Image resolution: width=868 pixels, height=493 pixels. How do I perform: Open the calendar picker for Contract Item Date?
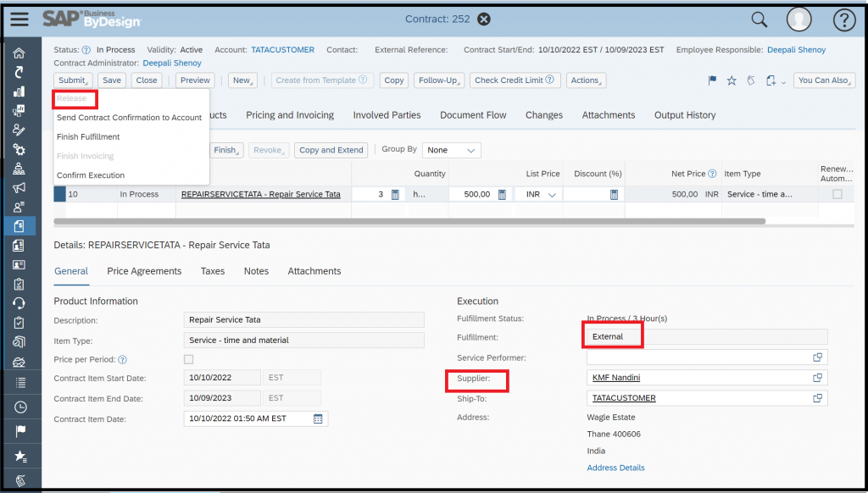318,418
